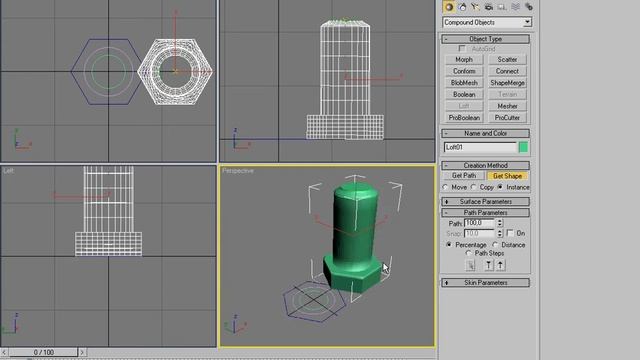The image size is (640, 360).
Task: Click the 0 / 100 time slider
Action: [43, 352]
